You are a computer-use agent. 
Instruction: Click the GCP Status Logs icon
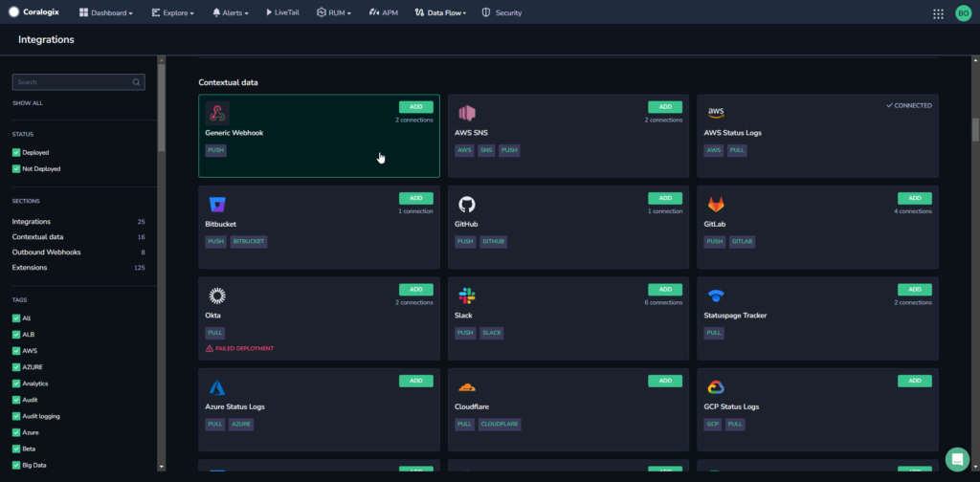[716, 387]
